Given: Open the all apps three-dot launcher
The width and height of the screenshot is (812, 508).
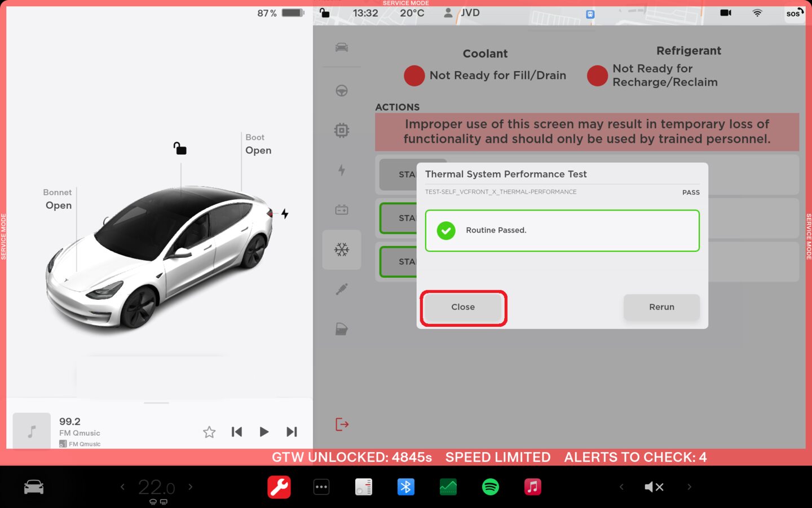Looking at the screenshot, I should point(321,487).
